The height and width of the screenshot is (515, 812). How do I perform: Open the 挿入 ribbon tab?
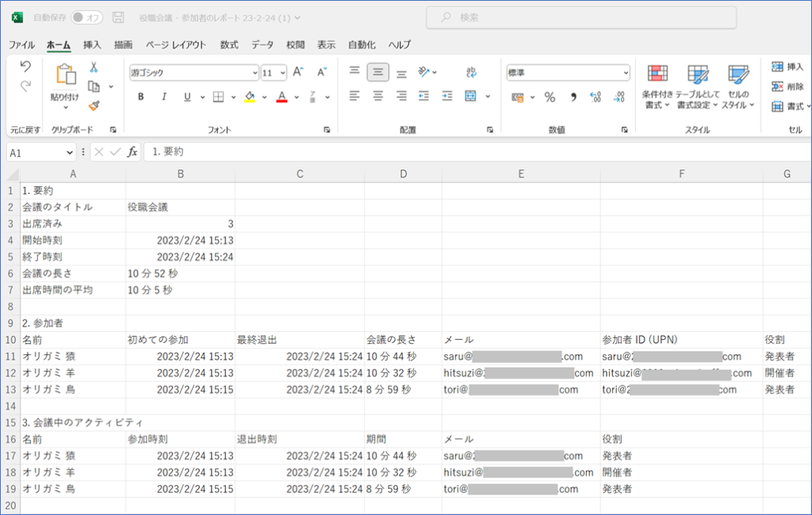point(92,45)
